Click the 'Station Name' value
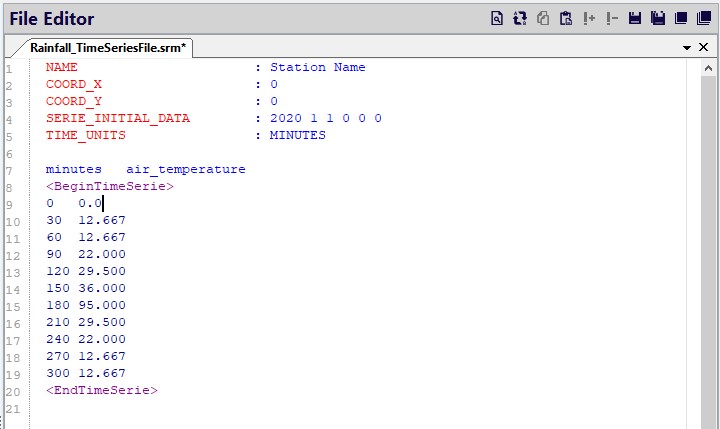Viewport: 720px width, 429px height. point(318,67)
